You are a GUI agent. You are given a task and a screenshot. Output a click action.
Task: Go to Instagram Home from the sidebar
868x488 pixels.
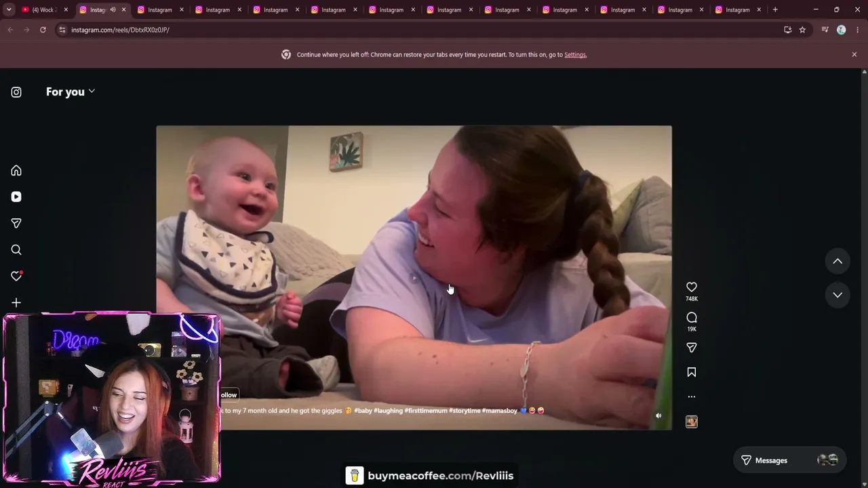(16, 171)
